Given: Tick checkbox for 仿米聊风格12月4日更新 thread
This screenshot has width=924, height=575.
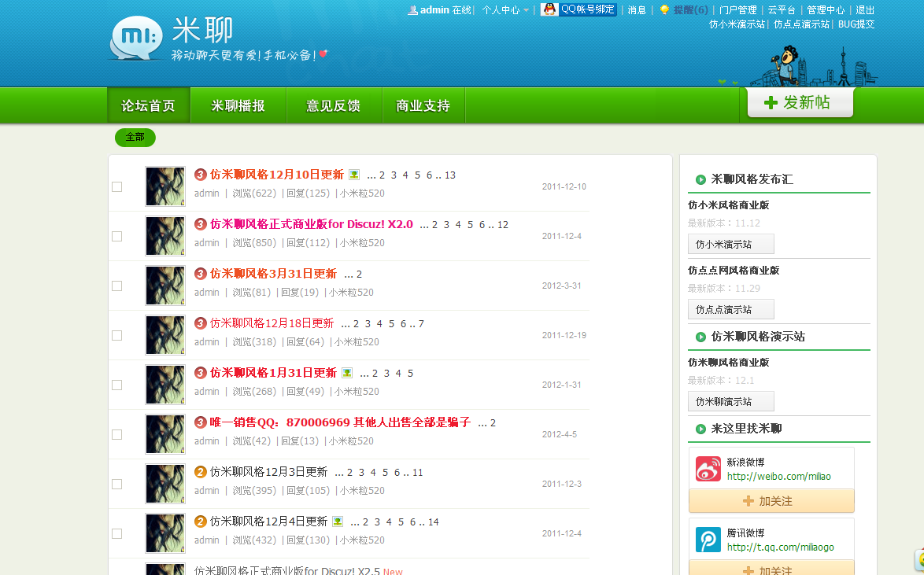Looking at the screenshot, I should [x=116, y=533].
